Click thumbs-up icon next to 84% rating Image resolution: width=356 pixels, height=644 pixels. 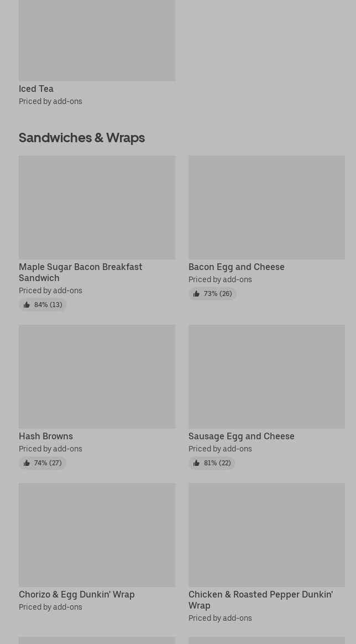(x=27, y=305)
